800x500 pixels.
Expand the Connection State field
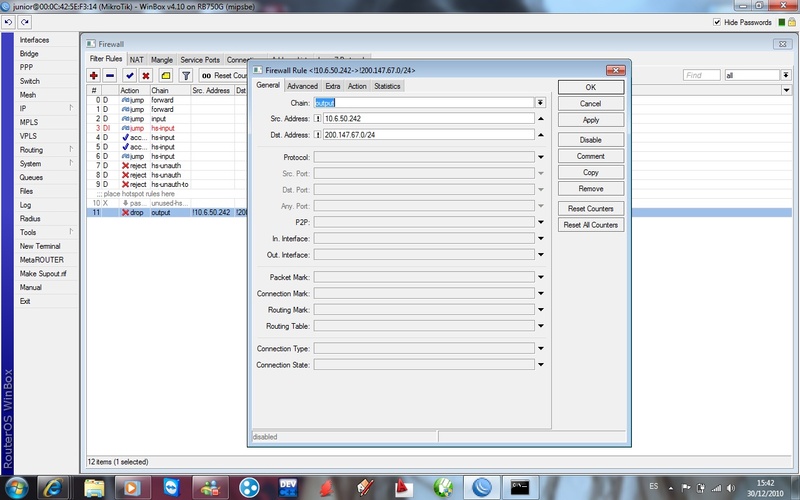click(x=541, y=365)
